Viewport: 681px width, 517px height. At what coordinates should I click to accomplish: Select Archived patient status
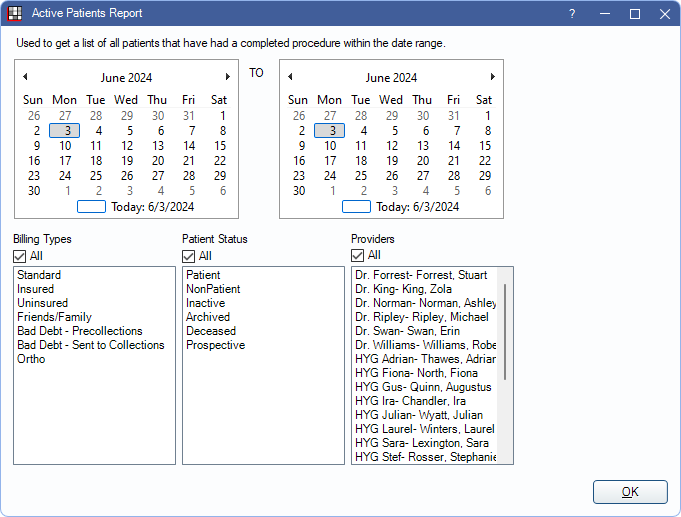coord(208,317)
